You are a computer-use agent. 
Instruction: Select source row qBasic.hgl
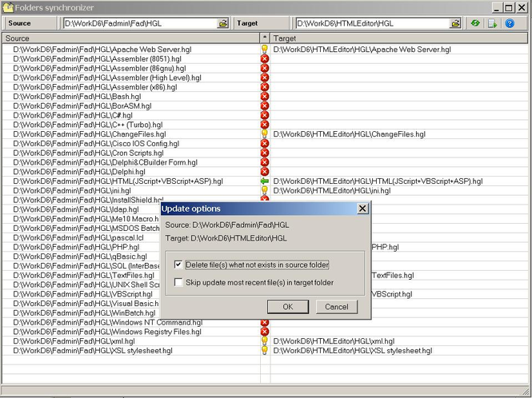(x=80, y=257)
